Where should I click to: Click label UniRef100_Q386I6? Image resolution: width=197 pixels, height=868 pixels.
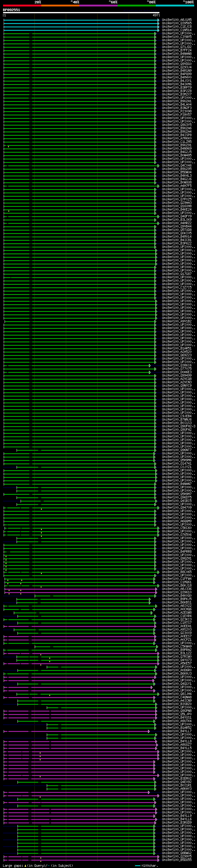[x=177, y=365]
